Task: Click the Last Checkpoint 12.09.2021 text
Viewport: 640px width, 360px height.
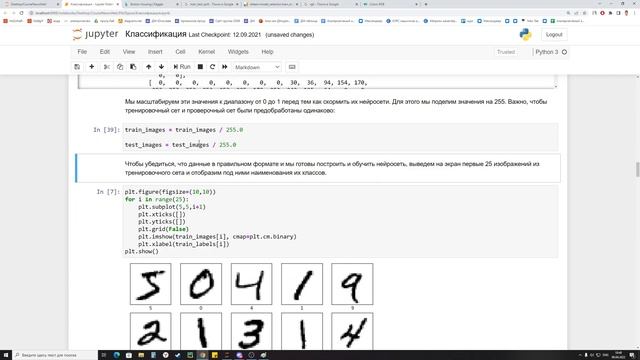Action: point(224,35)
